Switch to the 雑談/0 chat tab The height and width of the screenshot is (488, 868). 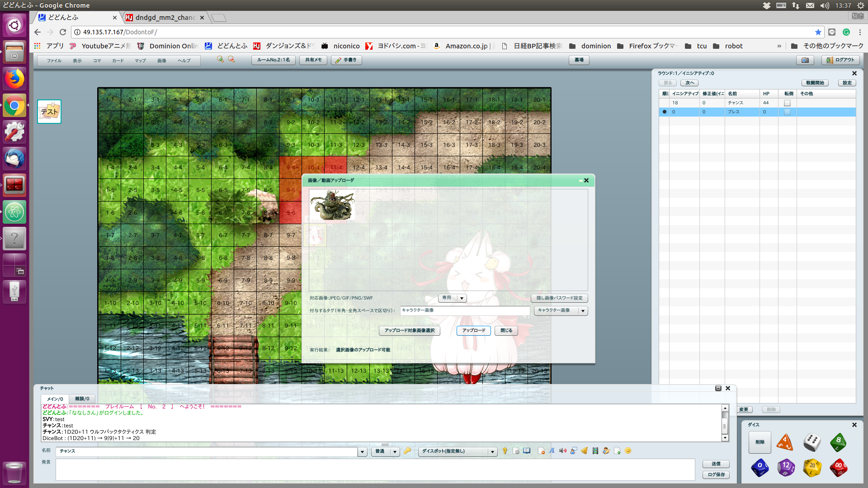coord(82,399)
